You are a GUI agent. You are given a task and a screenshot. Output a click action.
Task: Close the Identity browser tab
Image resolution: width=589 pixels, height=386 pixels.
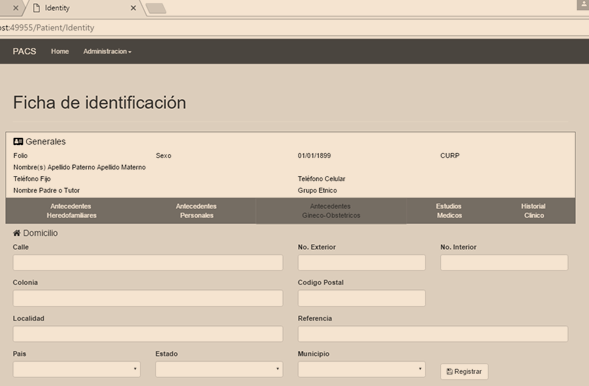[133, 8]
